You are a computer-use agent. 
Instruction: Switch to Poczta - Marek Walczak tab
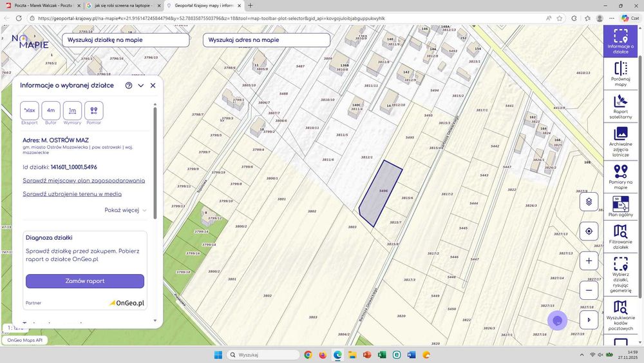pyautogui.click(x=43, y=6)
